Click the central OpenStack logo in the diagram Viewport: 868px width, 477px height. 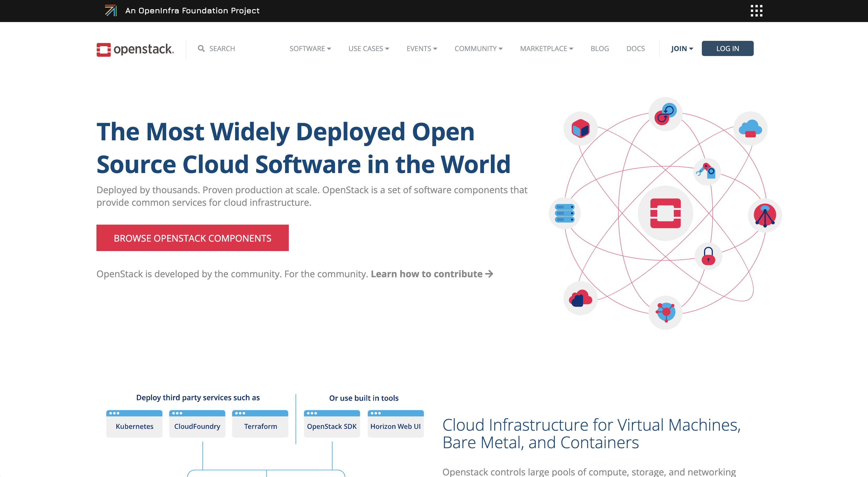[x=665, y=213]
